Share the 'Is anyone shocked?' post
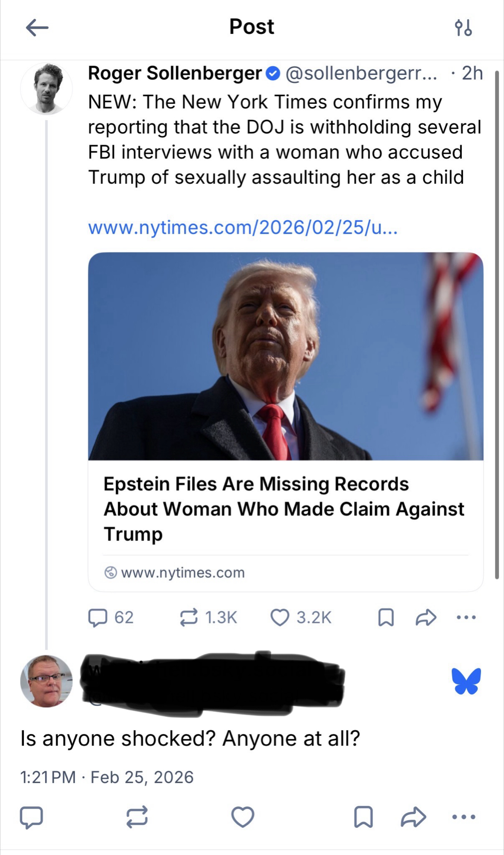 pyautogui.click(x=413, y=817)
